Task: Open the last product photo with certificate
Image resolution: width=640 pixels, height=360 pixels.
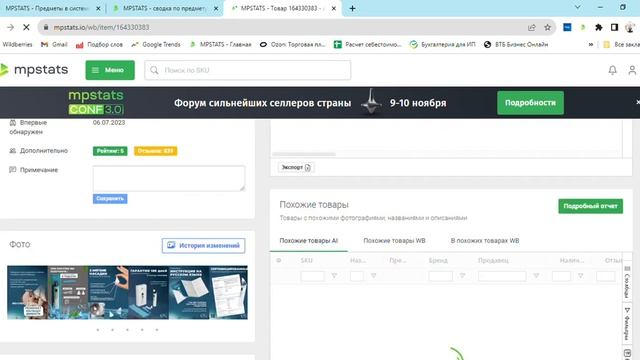Action: click(x=228, y=292)
